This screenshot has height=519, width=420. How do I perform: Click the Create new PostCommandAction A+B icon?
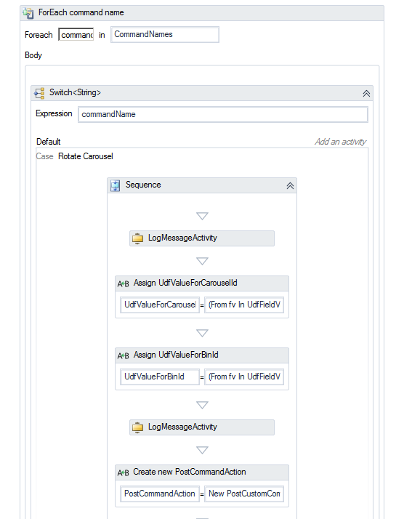[123, 472]
